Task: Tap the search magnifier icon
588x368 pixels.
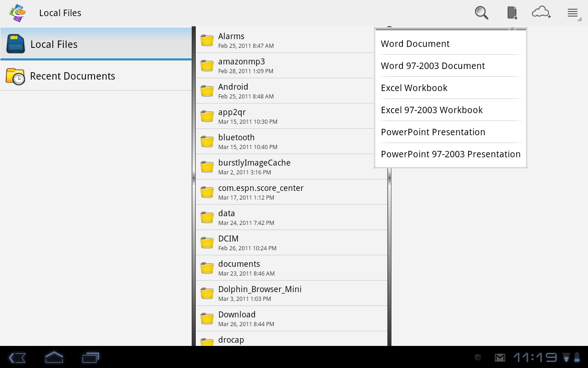Action: point(481,13)
